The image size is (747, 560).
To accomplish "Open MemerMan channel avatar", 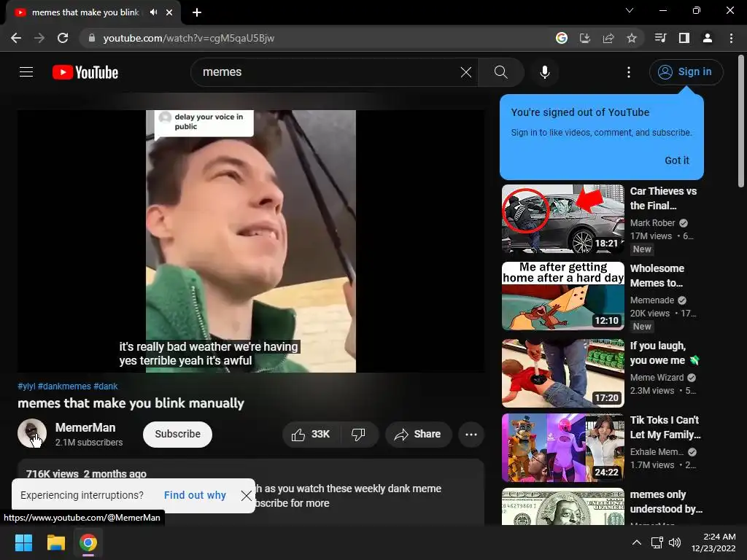I will click(32, 433).
